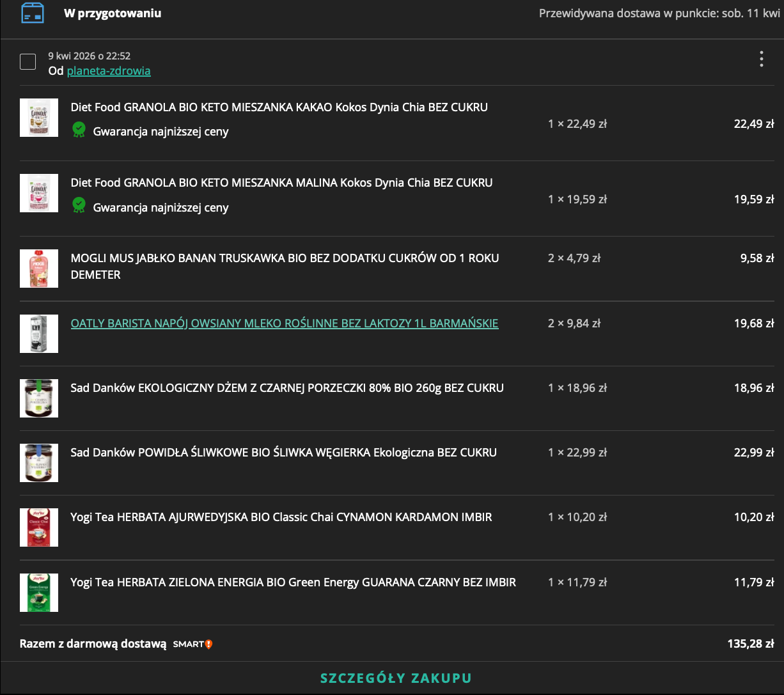
Task: Click quantity 1 × 18,96 zł
Action: (577, 388)
